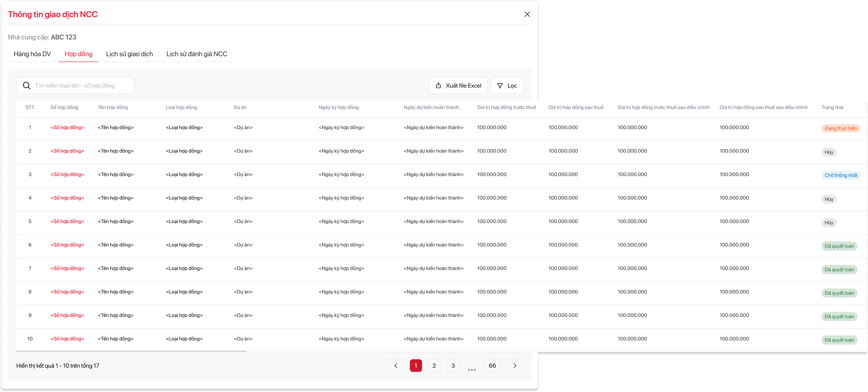This screenshot has width=868, height=392.
Task: Click export icon in Xuất file Excel
Action: pyautogui.click(x=438, y=86)
